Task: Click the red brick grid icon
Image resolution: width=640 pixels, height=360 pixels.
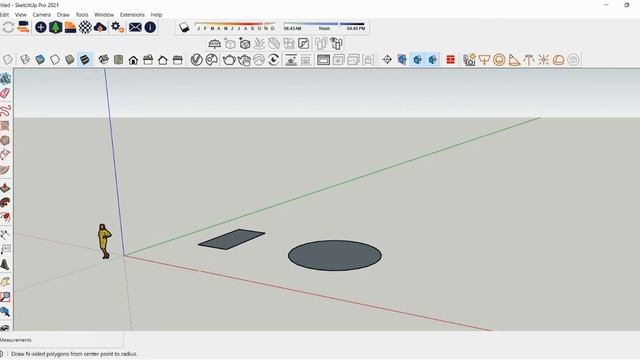Action: 451,60
